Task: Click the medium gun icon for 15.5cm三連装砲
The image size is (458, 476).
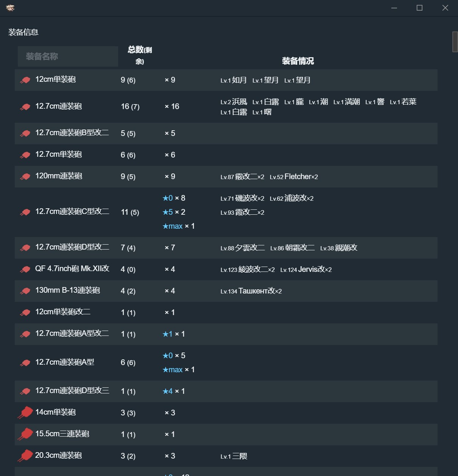Action: point(25,434)
